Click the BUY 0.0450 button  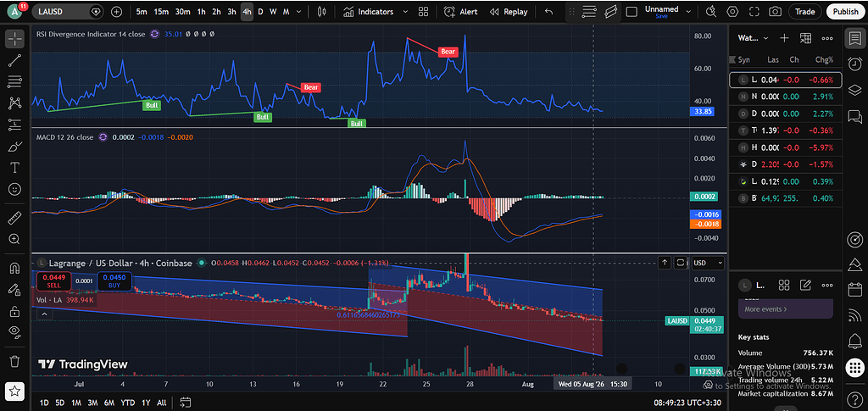(x=114, y=281)
